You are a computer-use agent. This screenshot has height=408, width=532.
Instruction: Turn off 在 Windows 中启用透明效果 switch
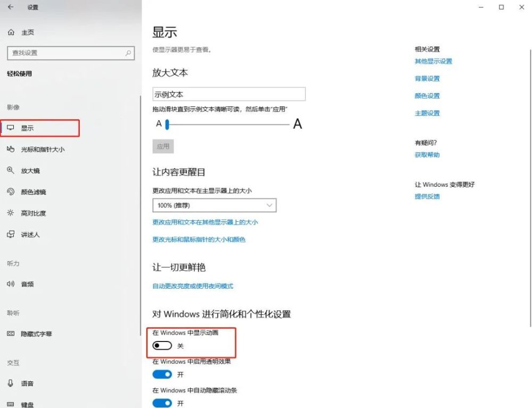coord(162,374)
